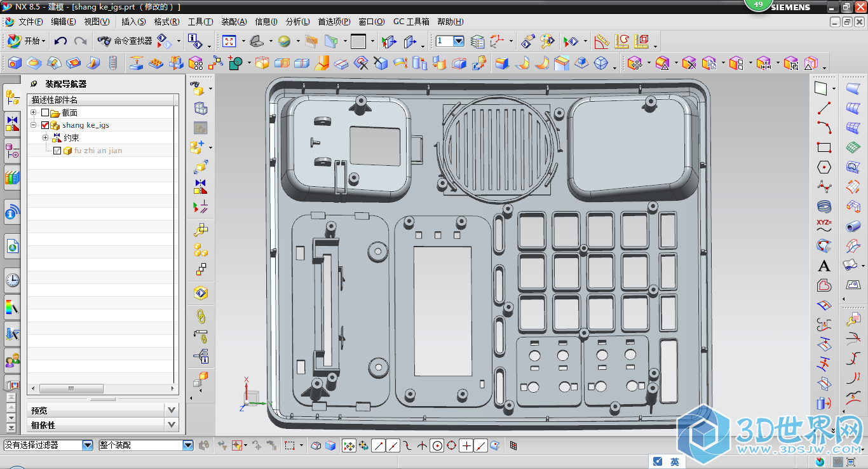This screenshot has width=868, height=469.
Task: Select the Polygon curve icon
Action: (x=824, y=168)
